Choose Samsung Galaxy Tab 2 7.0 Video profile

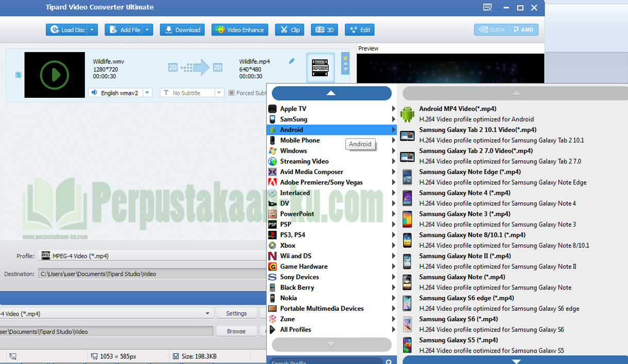pos(513,156)
